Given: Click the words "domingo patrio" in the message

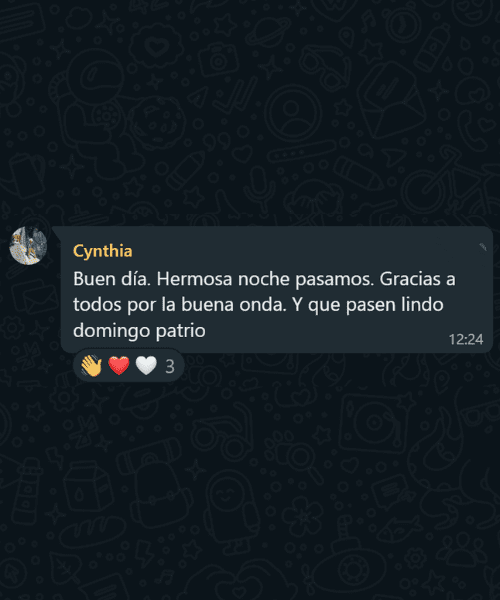Looking at the screenshot, I should (139, 331).
